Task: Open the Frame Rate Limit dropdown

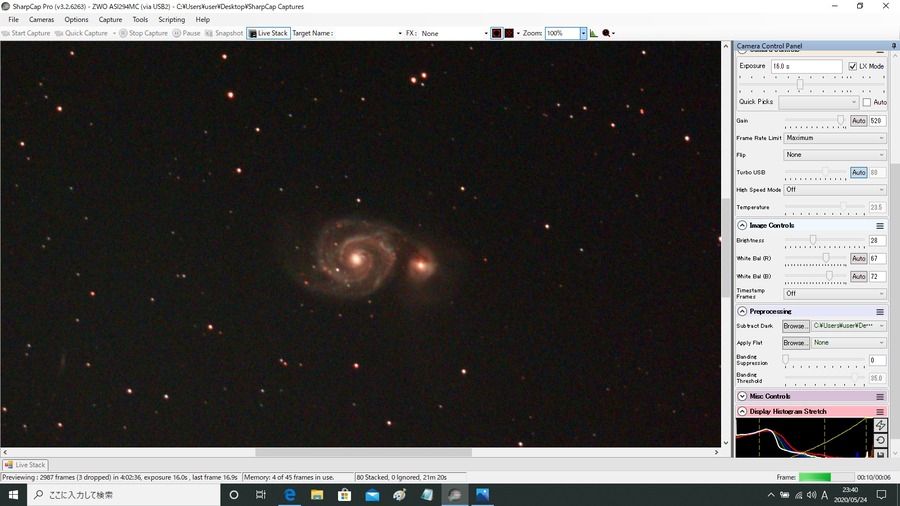Action: click(835, 138)
